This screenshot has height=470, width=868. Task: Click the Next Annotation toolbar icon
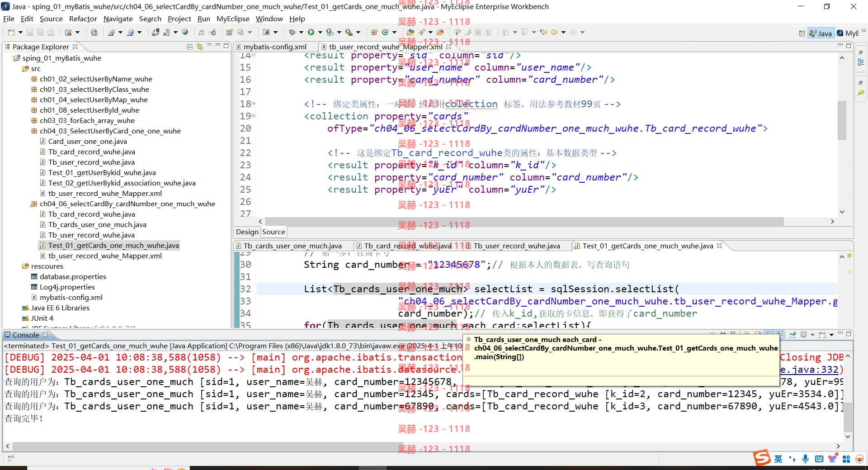coord(505,33)
